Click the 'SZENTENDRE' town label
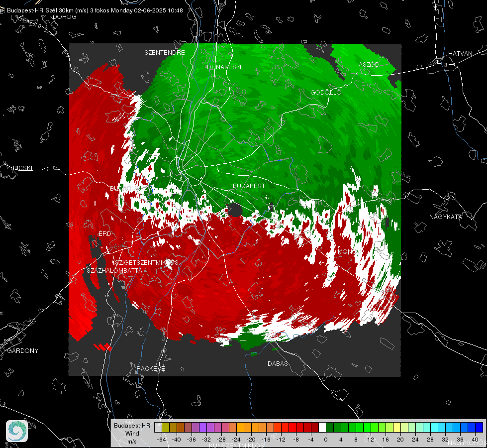 tap(165, 53)
